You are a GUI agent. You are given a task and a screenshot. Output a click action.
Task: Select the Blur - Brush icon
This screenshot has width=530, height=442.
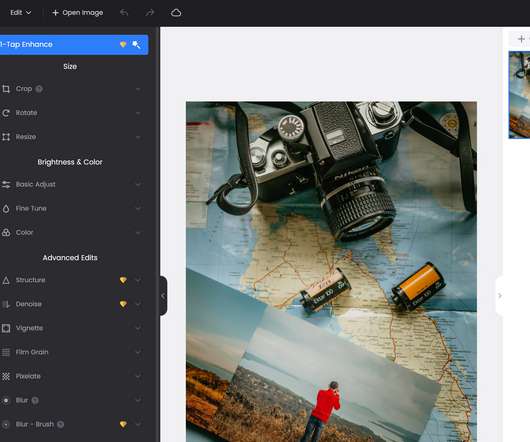(x=6, y=424)
